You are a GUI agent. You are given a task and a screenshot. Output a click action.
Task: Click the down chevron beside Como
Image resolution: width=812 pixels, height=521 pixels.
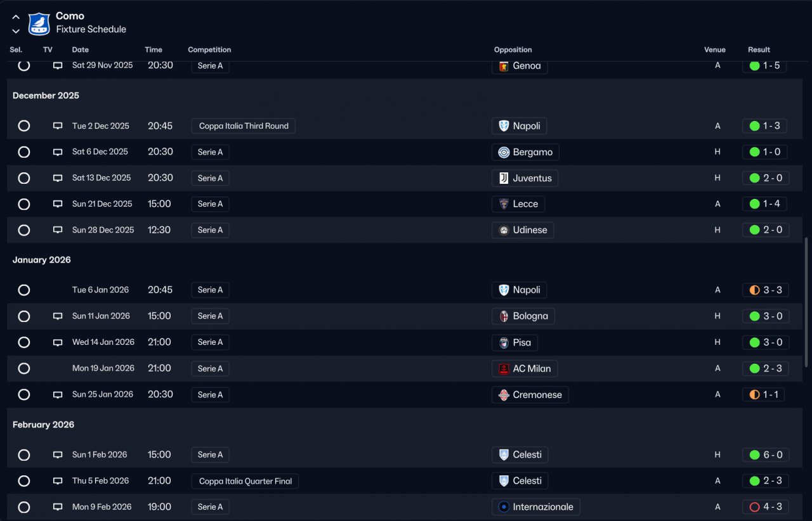coord(16,30)
